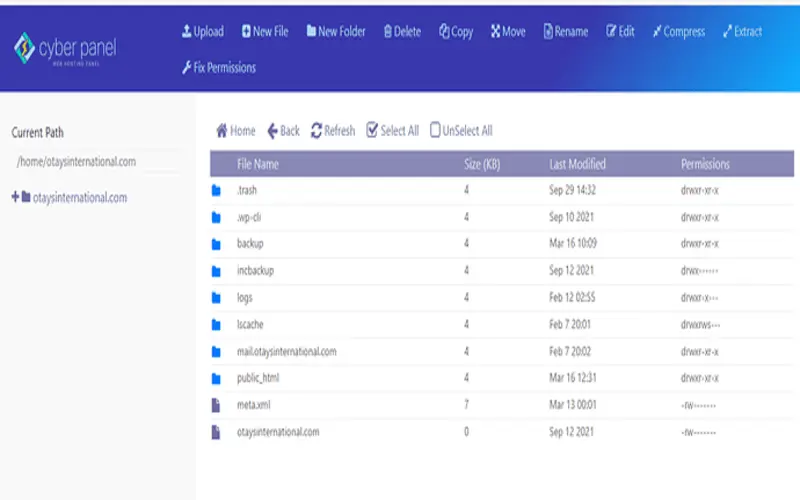Click the otaysinternational.com file icon in list
The height and width of the screenshot is (500, 800).
click(216, 433)
